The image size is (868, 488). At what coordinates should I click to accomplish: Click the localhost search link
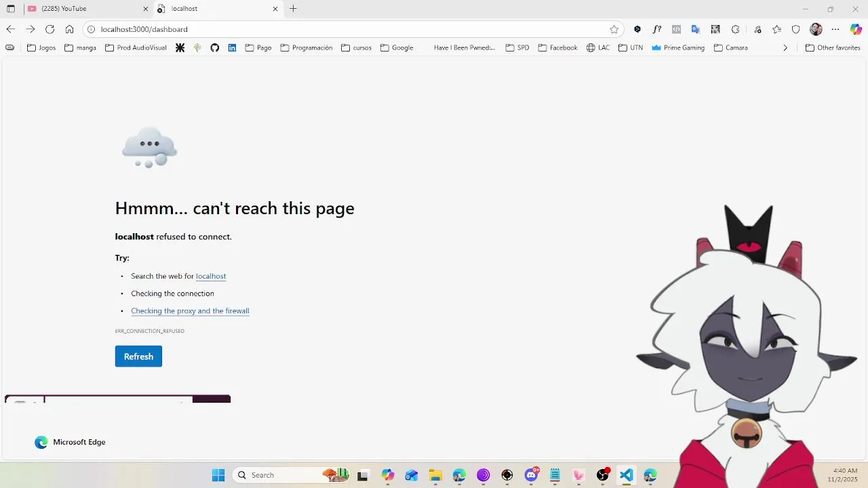pyautogui.click(x=211, y=277)
